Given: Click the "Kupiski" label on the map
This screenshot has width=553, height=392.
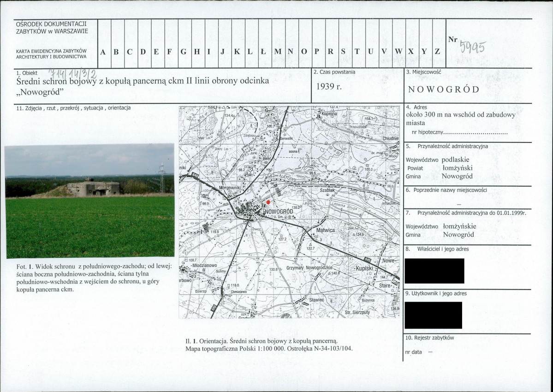Looking at the screenshot, I should 364,268.
